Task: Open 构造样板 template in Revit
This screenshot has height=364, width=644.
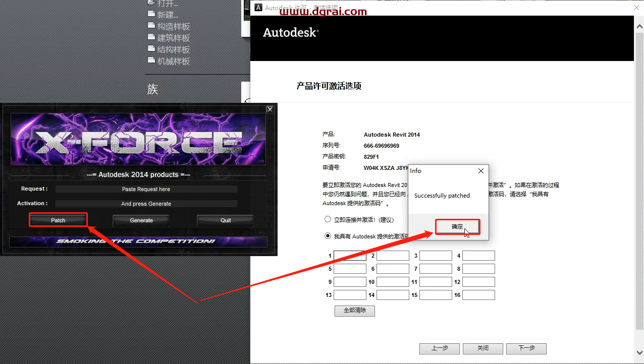Action: [x=174, y=26]
